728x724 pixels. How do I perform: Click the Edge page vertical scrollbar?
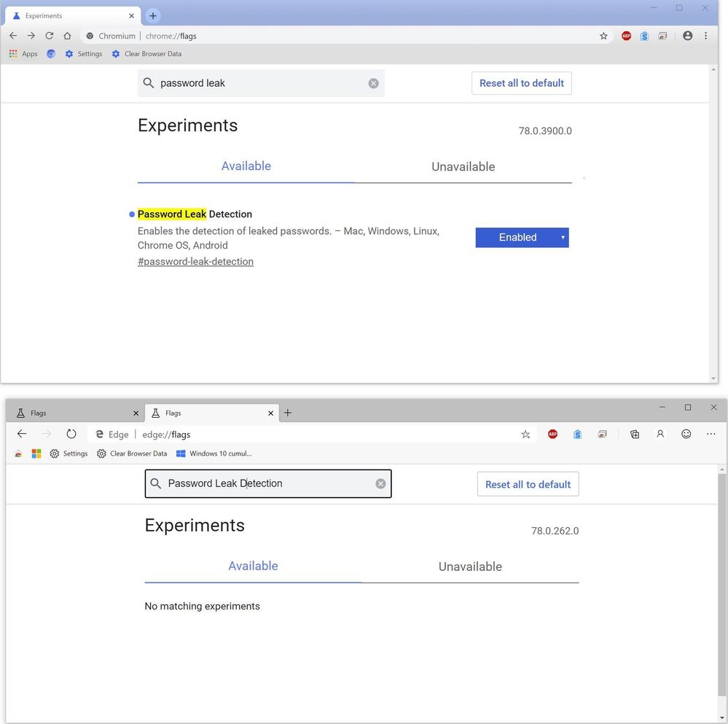721,585
